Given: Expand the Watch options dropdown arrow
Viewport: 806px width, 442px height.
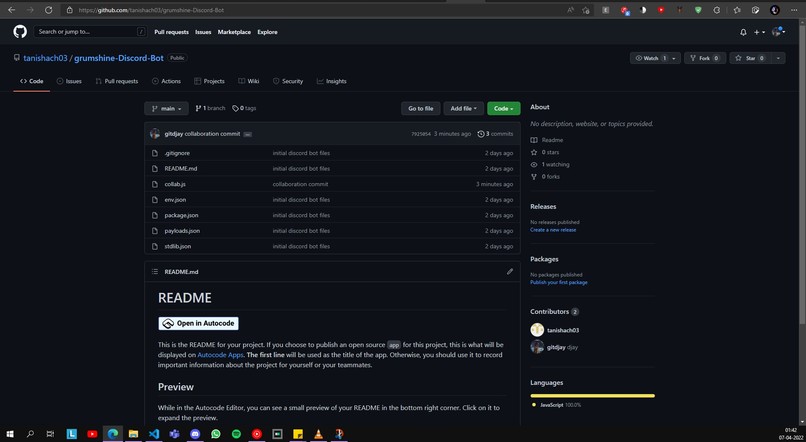Looking at the screenshot, I should coord(674,58).
